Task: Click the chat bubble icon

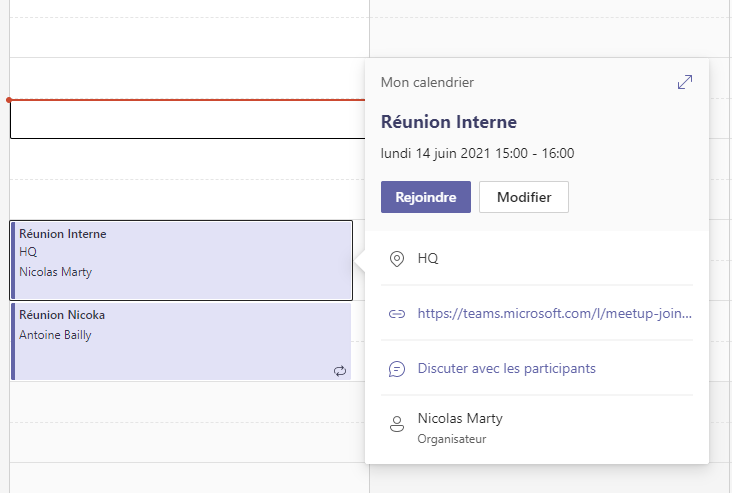Action: (397, 369)
